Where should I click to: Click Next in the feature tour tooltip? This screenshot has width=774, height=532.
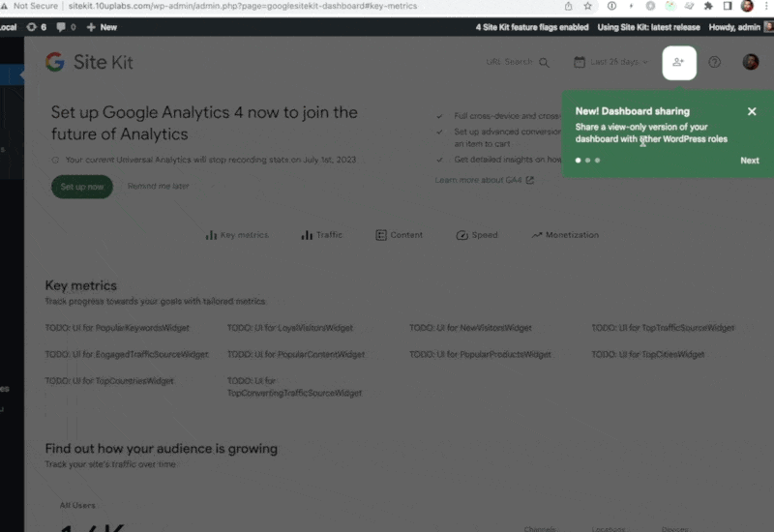[749, 161]
